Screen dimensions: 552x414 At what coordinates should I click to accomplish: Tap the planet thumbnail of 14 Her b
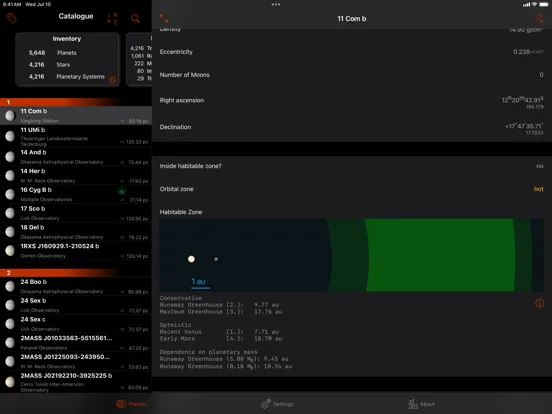pos(10,175)
